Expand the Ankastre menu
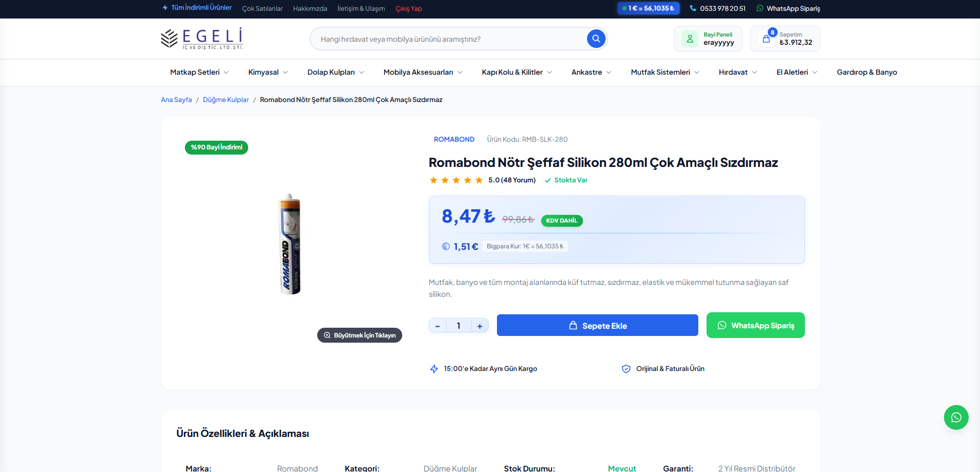The width and height of the screenshot is (980, 472). click(x=591, y=72)
